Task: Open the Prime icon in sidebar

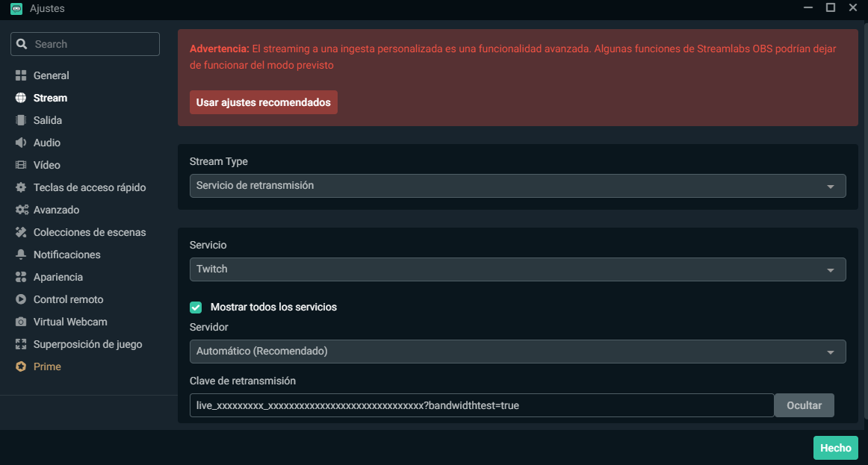Action: [x=21, y=366]
